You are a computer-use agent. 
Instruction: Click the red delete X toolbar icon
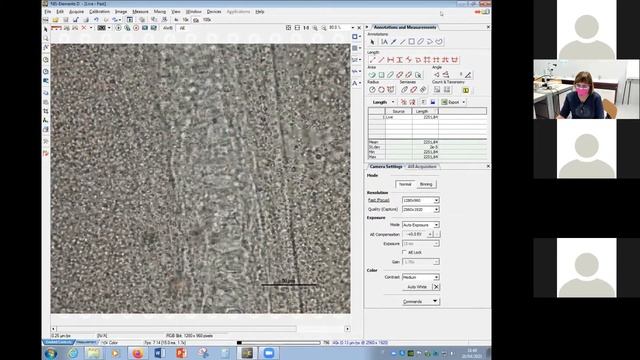(x=84, y=28)
